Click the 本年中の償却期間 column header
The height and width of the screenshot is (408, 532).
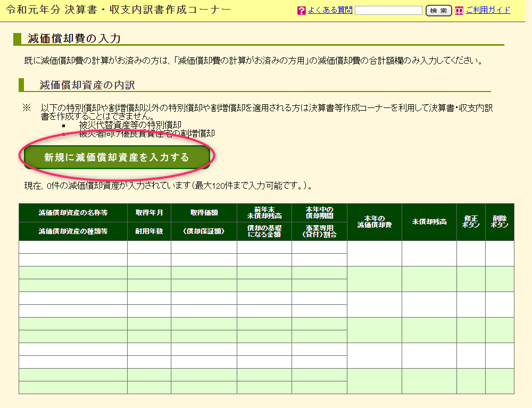(x=319, y=213)
